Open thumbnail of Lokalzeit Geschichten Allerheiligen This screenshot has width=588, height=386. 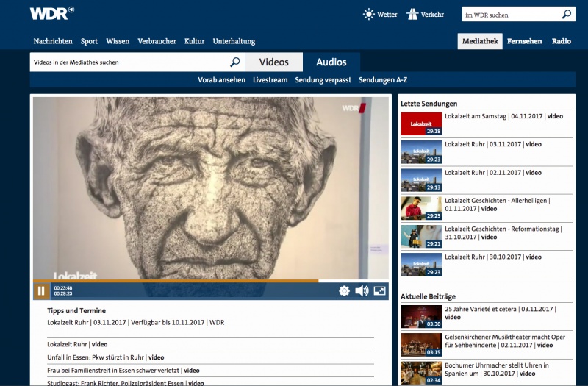tap(421, 208)
